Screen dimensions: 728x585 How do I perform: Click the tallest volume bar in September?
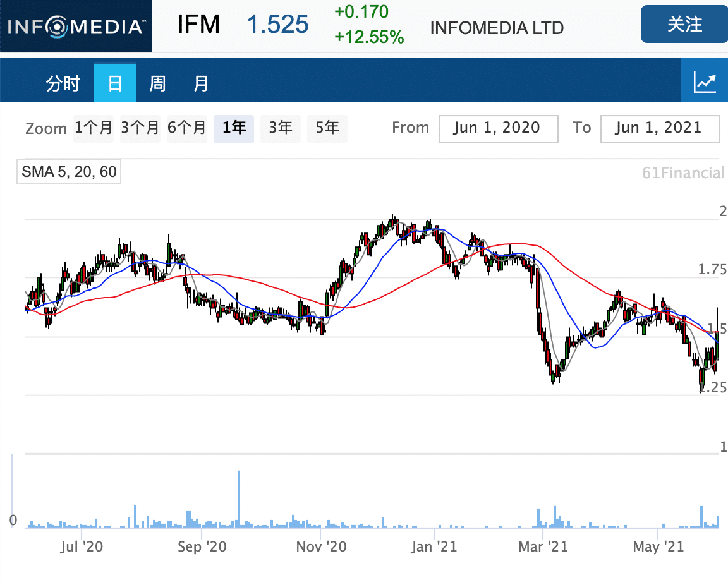(239, 498)
